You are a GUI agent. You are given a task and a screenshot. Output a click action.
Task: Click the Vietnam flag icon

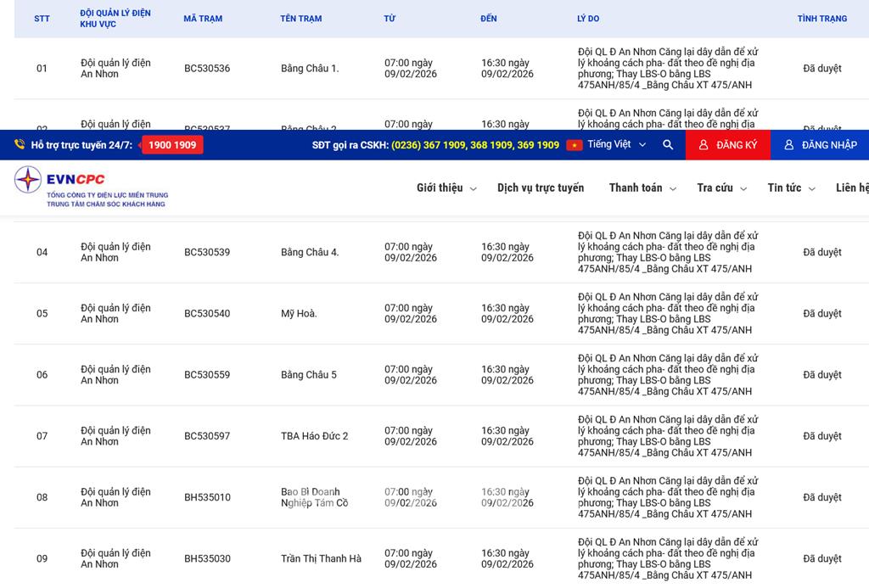[575, 145]
